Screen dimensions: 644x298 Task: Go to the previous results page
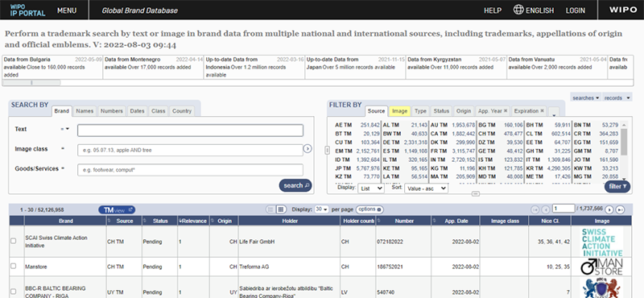pos(545,209)
